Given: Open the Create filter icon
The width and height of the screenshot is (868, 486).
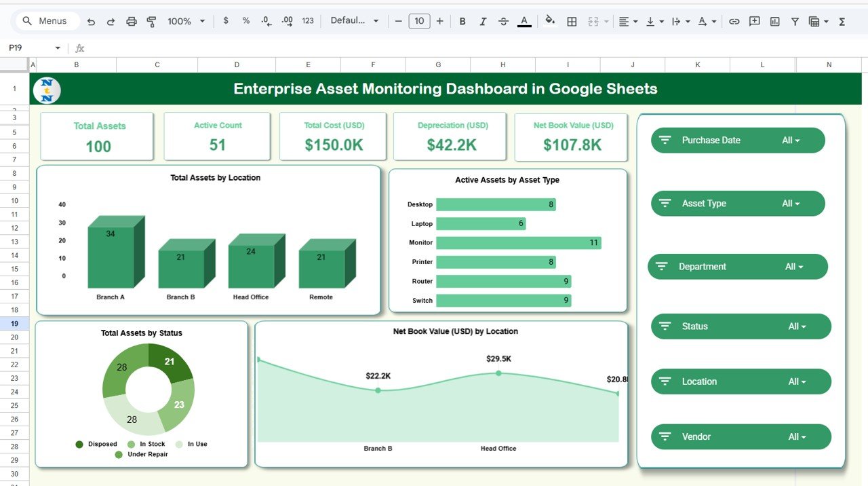Looking at the screenshot, I should (794, 21).
